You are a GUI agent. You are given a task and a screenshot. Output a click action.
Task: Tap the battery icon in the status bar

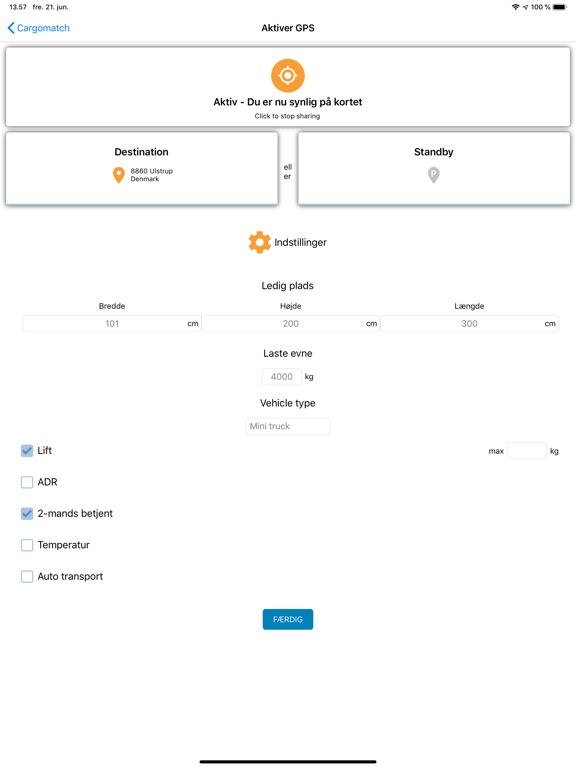560,7
